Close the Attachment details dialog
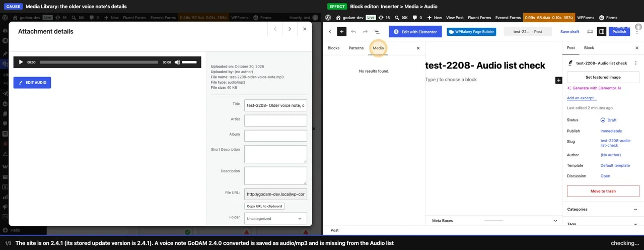This screenshot has width=644, height=250. 305,29
